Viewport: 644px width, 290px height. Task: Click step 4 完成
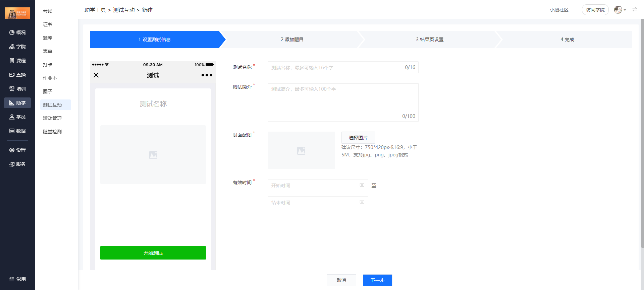click(x=567, y=40)
